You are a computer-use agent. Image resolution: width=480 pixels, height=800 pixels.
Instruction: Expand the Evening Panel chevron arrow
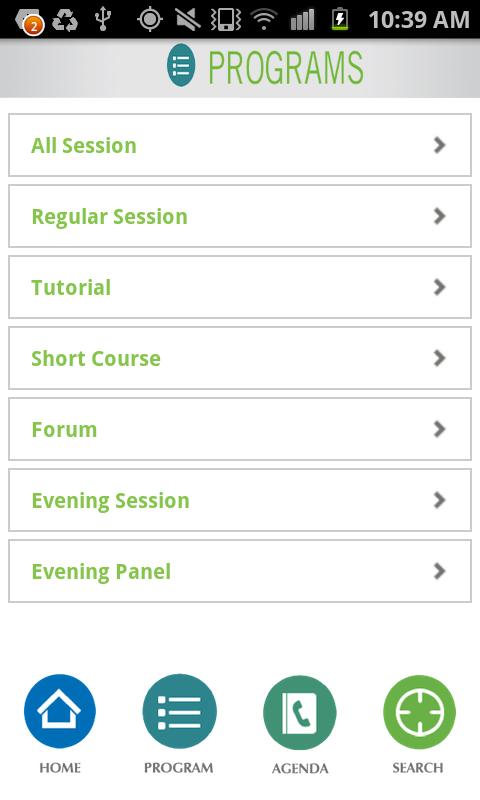439,571
